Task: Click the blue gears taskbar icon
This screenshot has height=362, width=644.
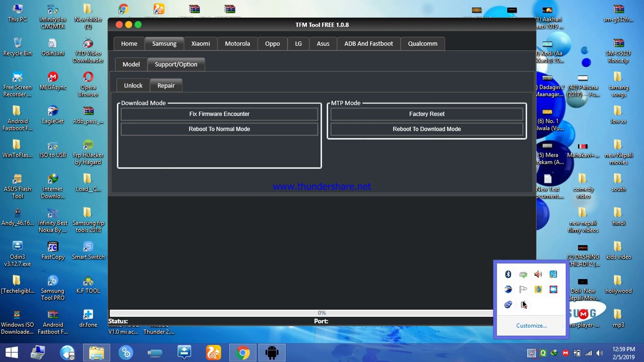Action: 126,353
